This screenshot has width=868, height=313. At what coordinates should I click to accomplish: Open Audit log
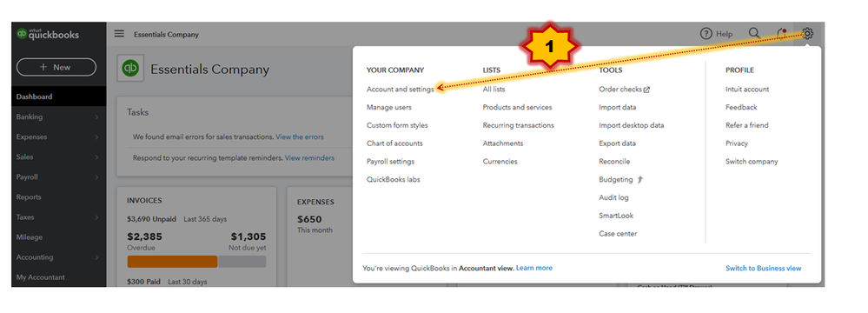click(x=614, y=197)
